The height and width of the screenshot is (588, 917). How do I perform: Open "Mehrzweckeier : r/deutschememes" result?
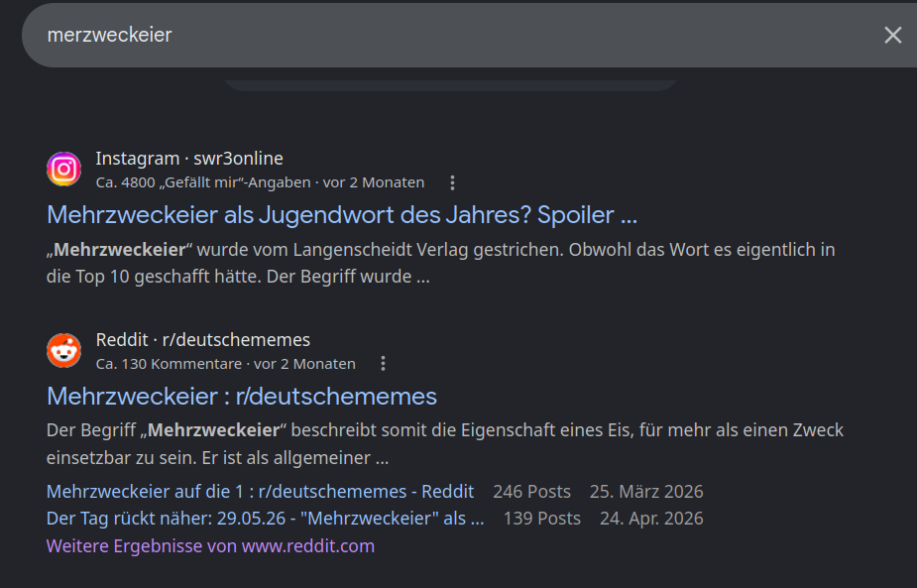[242, 396]
